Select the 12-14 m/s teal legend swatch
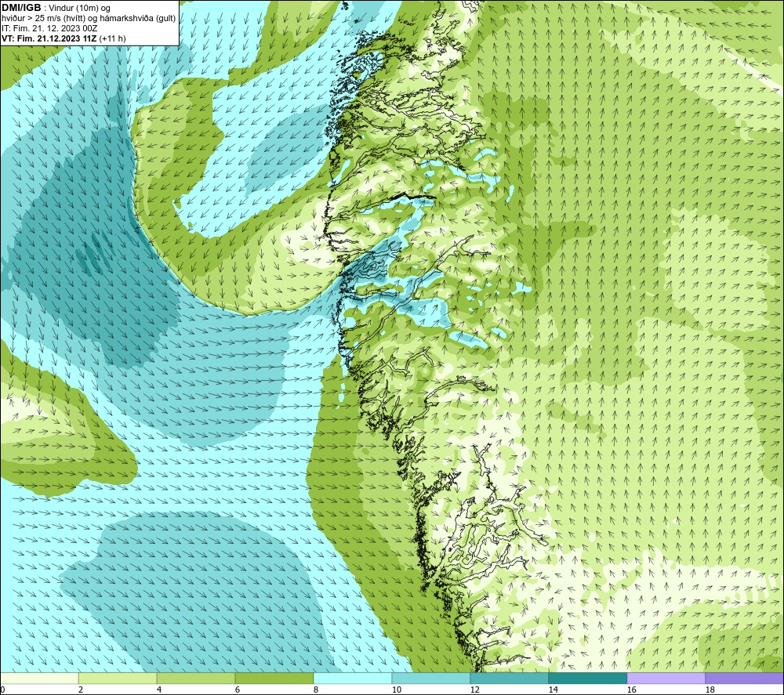This screenshot has width=784, height=695. [x=509, y=678]
